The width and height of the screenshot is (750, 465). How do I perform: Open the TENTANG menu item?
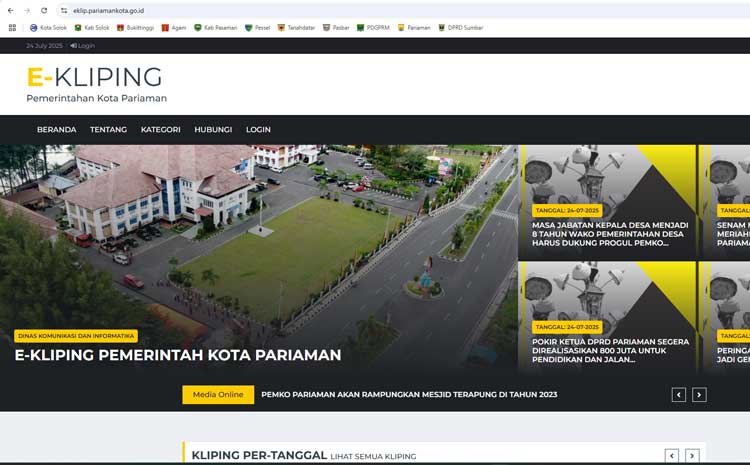(109, 130)
